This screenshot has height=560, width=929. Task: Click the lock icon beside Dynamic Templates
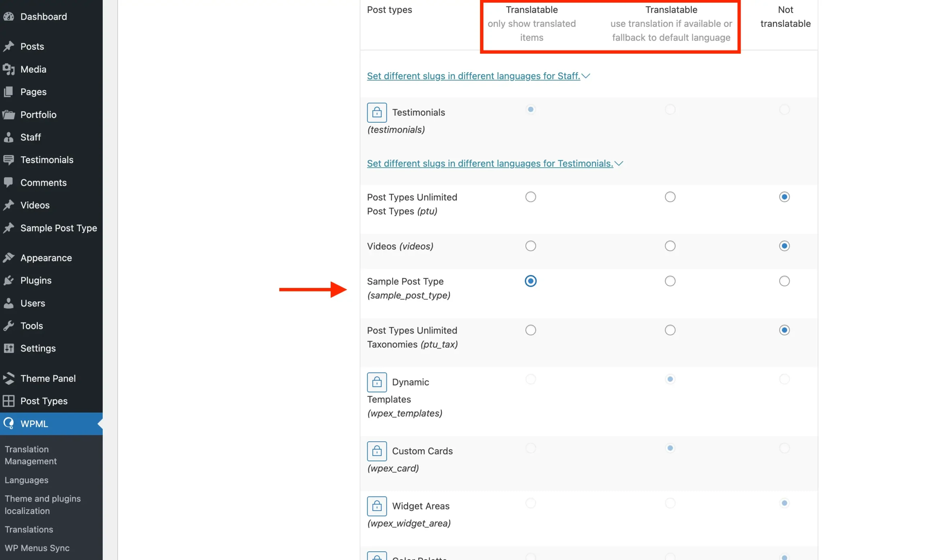[377, 383]
